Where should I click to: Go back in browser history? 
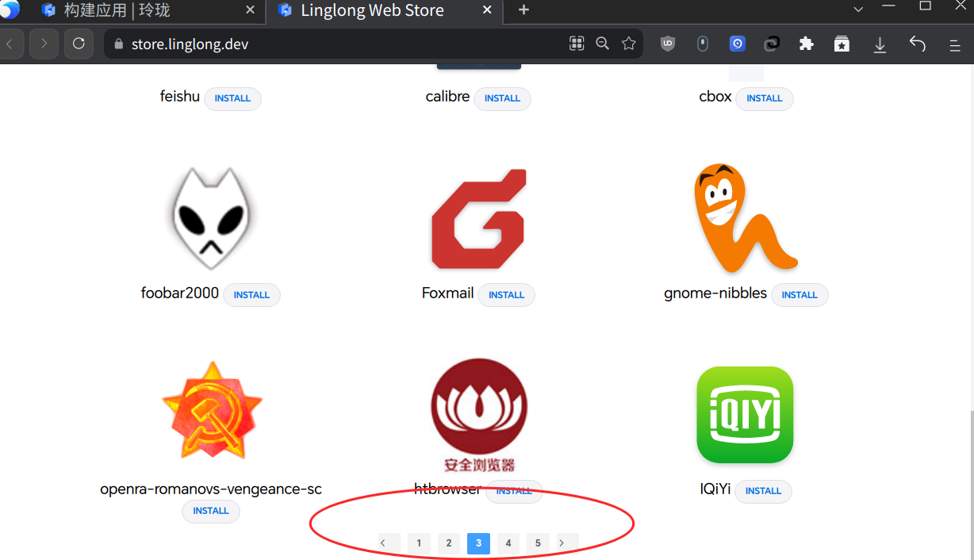point(10,44)
